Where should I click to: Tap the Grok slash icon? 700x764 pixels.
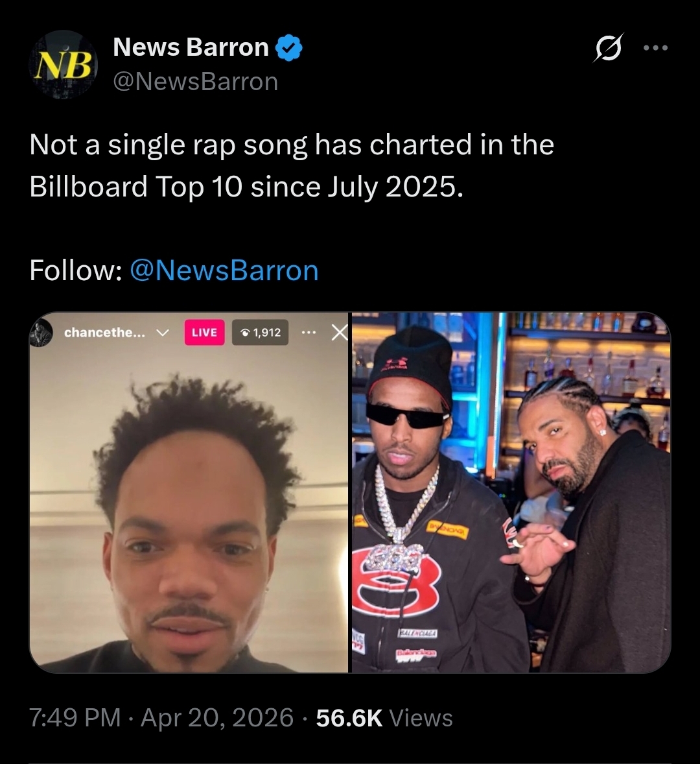click(x=609, y=48)
